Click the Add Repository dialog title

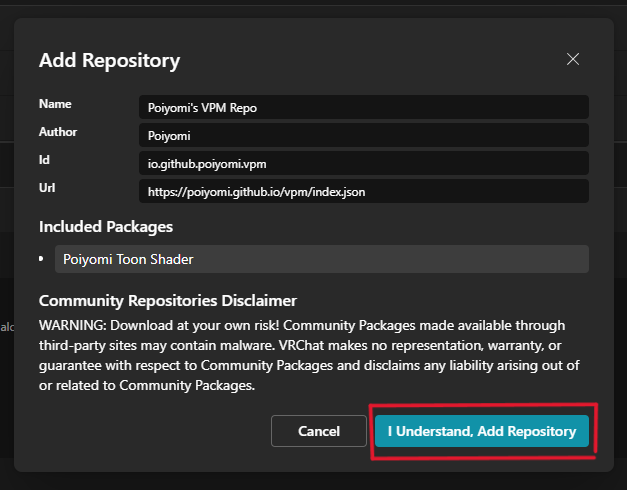tap(109, 61)
